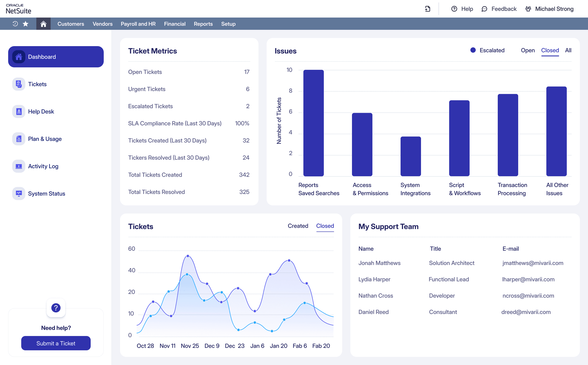Open Plan & Usage sidebar item
Image resolution: width=588 pixels, height=365 pixels.
[45, 139]
